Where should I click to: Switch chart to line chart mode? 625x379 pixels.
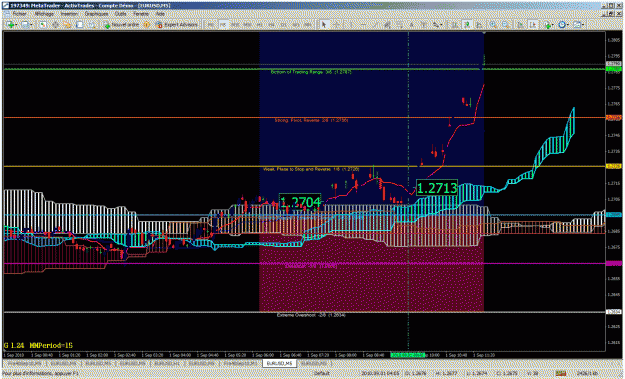479,25
